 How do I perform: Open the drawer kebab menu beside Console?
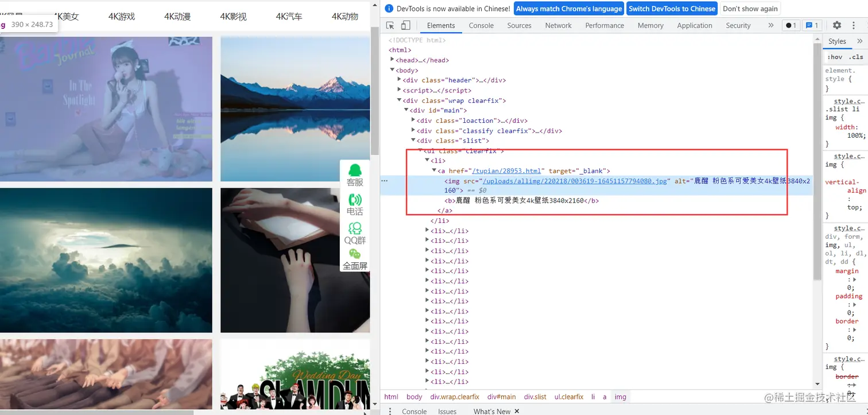[x=390, y=411]
